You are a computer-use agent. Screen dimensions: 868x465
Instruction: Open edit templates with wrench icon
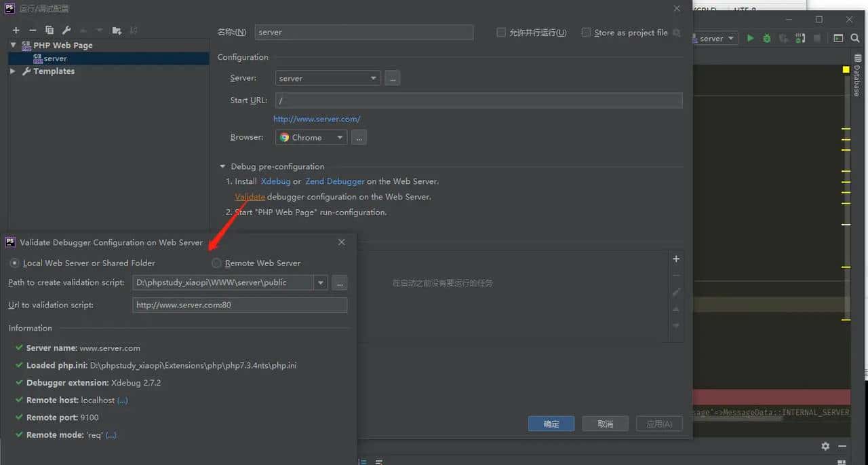66,30
